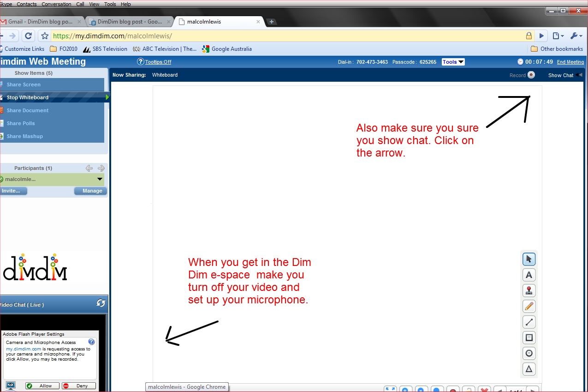This screenshot has height=392, width=588.
Task: Click Share Screen item
Action: (52, 84)
